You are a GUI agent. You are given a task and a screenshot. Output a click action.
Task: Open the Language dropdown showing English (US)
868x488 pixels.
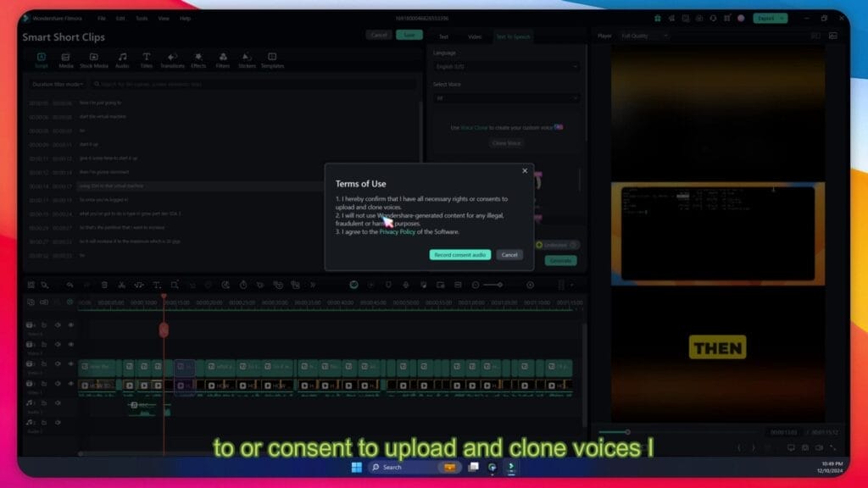[x=507, y=66]
